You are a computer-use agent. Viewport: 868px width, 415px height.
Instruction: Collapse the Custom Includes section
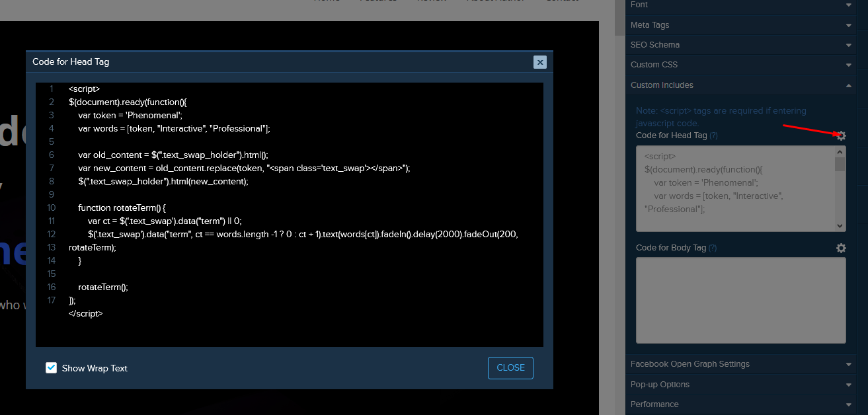tap(741, 85)
